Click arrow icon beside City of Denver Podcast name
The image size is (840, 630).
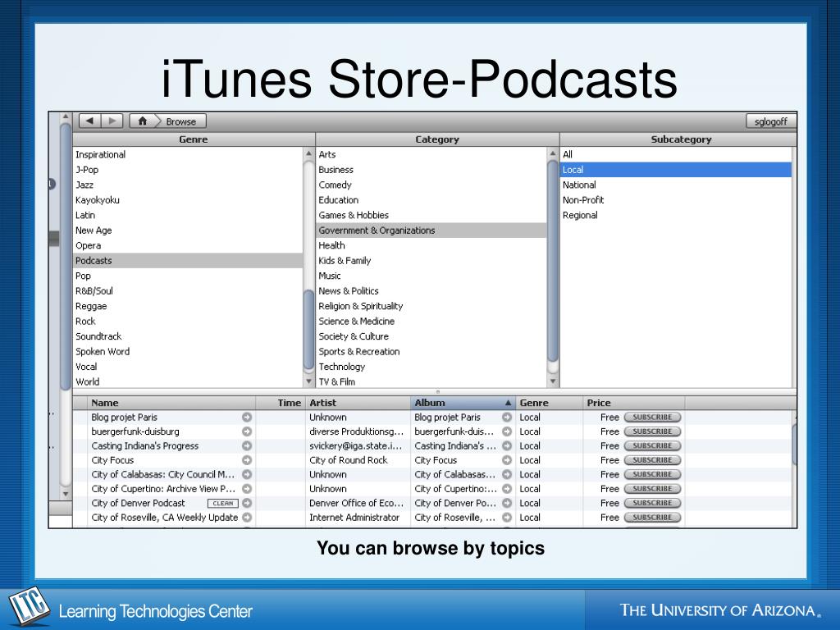[247, 503]
